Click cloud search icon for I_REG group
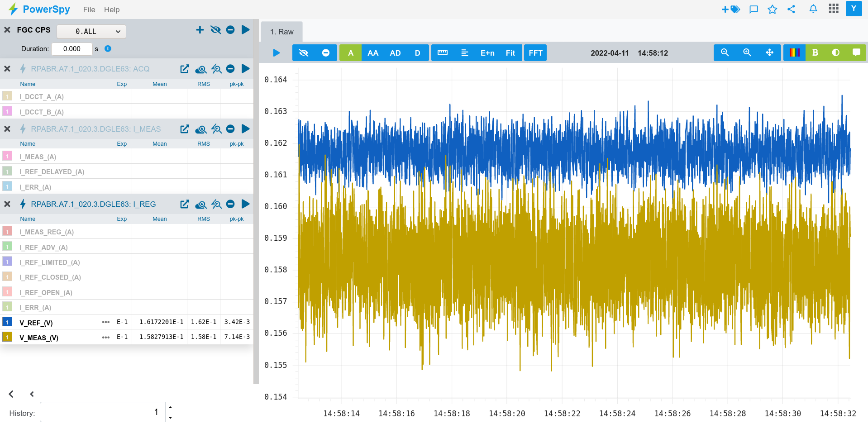This screenshot has height=424, width=868. point(200,204)
